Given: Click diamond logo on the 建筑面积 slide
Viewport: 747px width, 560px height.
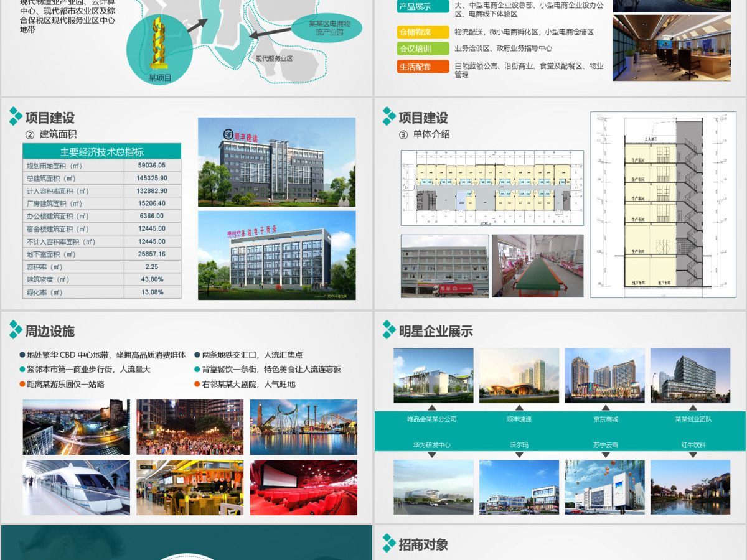Looking at the screenshot, I should (16, 116).
